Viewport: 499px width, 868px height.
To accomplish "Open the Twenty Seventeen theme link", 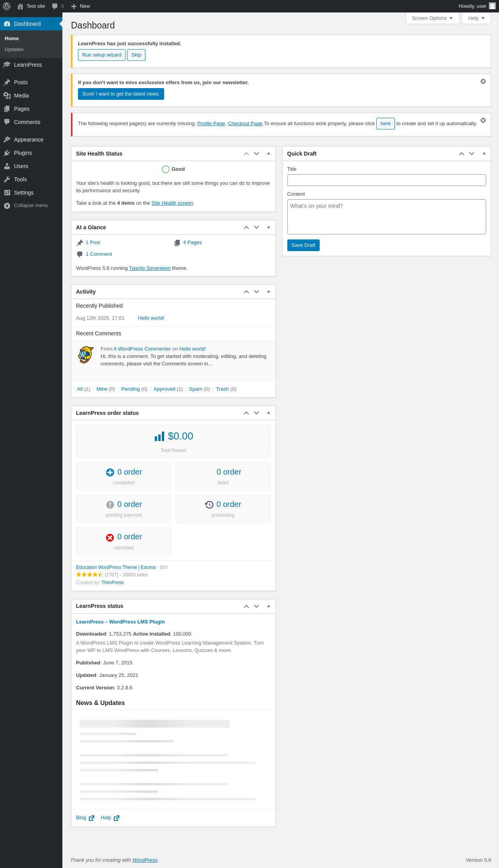I will 150,268.
